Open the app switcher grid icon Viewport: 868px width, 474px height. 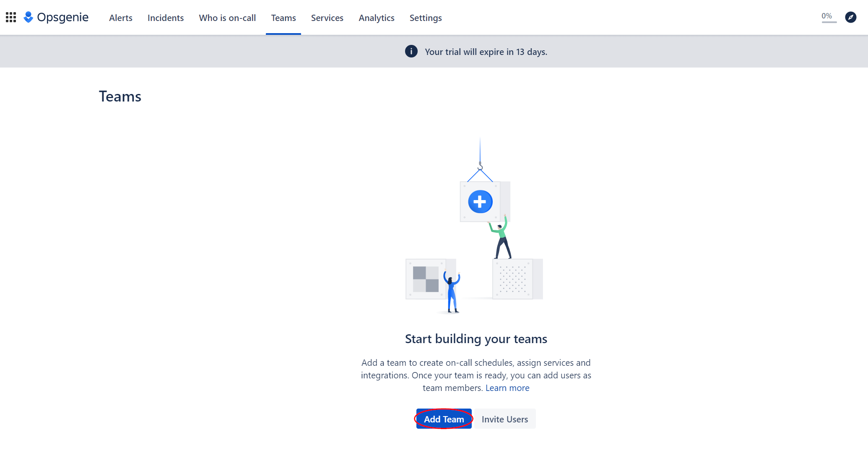coord(11,17)
